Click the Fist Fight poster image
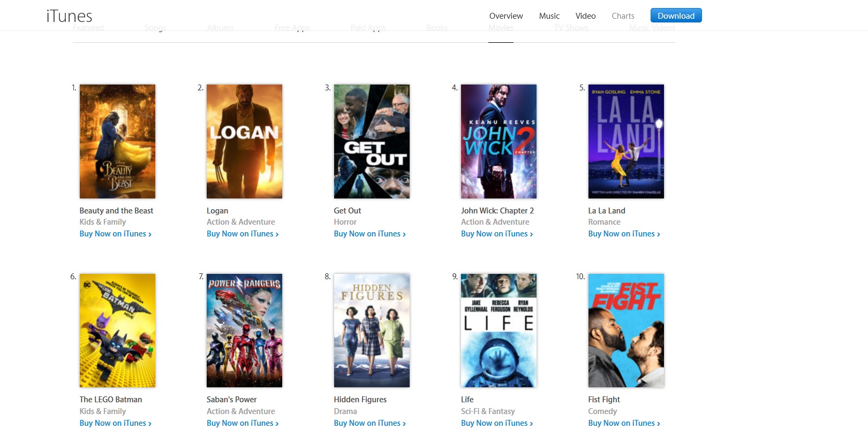 626,331
